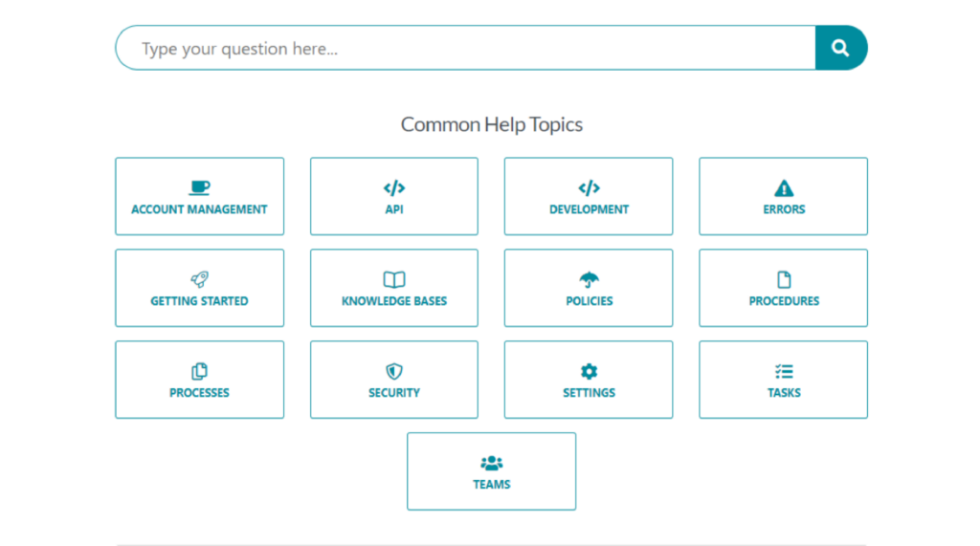980x546 pixels.
Task: Click the magnifying glass search button
Action: pyautogui.click(x=840, y=48)
